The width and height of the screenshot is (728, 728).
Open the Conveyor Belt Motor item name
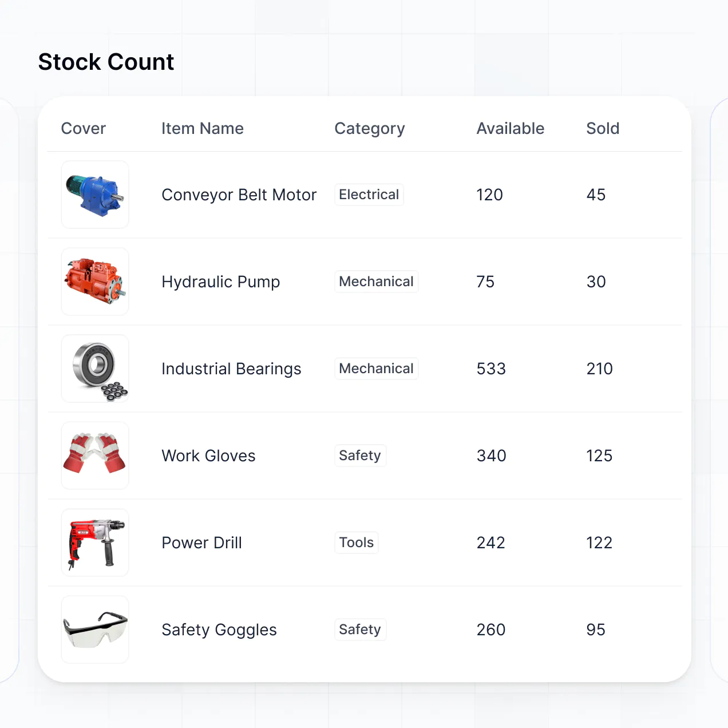tap(239, 195)
